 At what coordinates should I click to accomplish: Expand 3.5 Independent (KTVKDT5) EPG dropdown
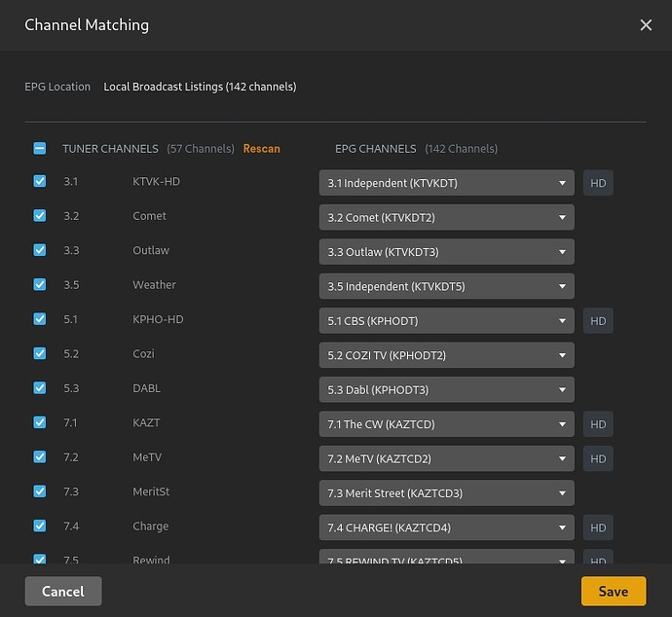point(446,286)
